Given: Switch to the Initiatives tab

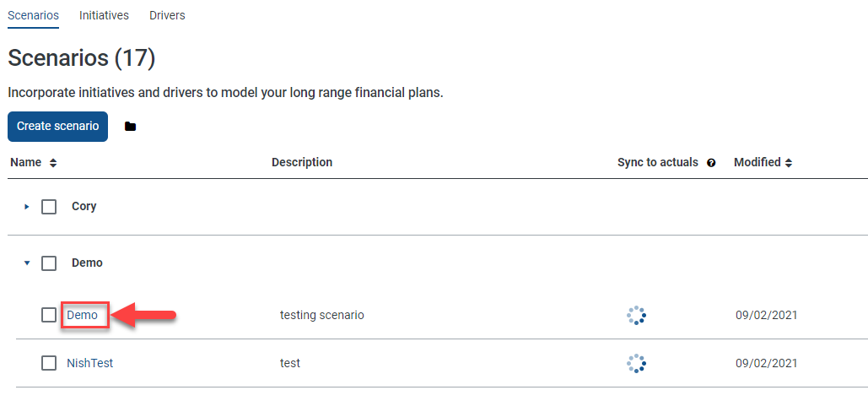Looking at the screenshot, I should 104,15.
